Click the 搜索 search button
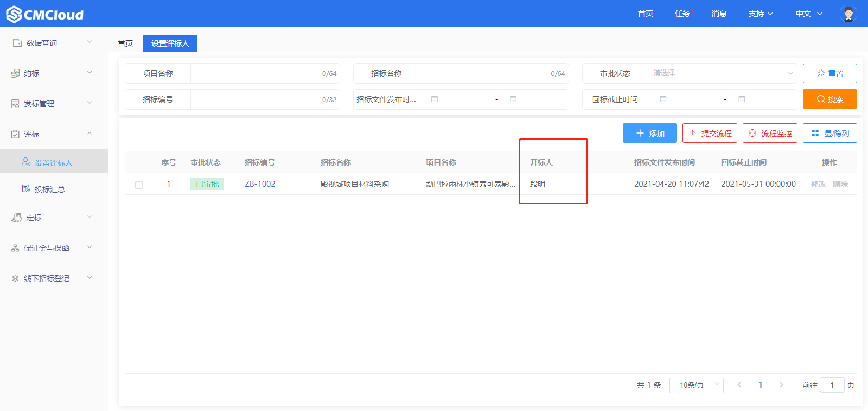 830,99
